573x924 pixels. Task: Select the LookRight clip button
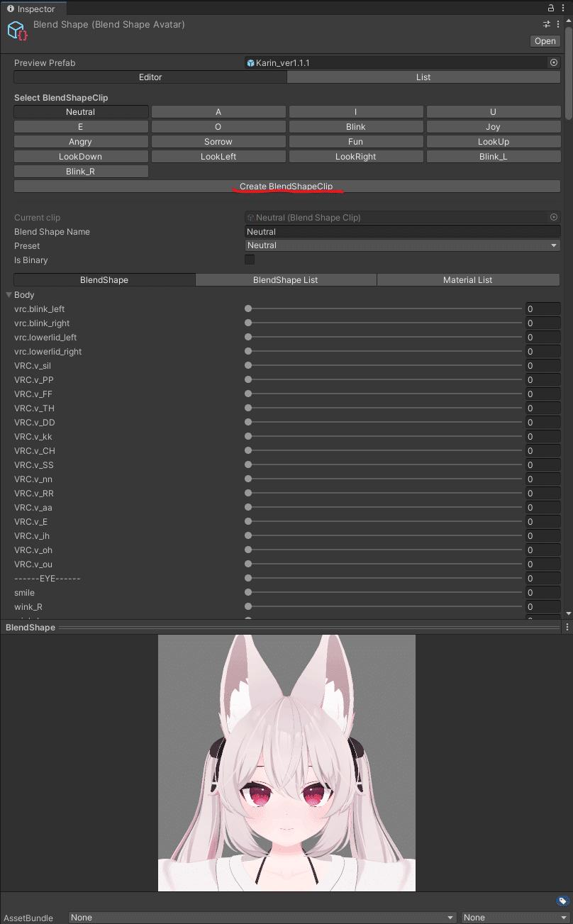point(356,157)
